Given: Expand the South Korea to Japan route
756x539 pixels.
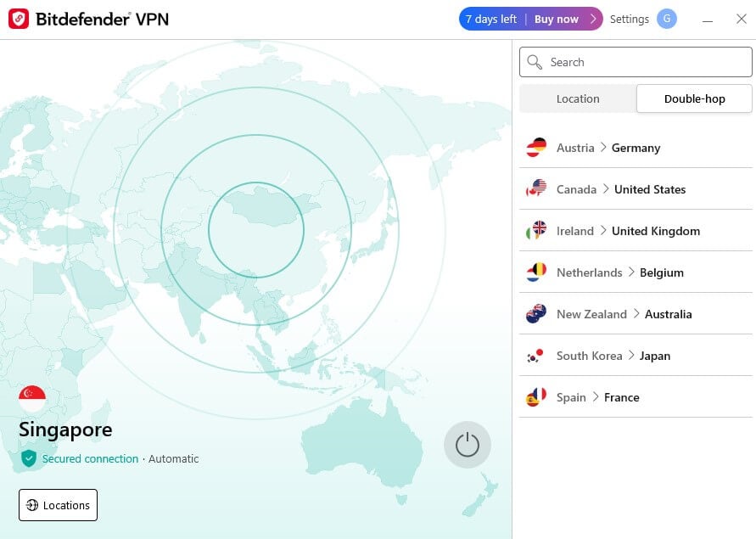Looking at the screenshot, I should [x=635, y=355].
